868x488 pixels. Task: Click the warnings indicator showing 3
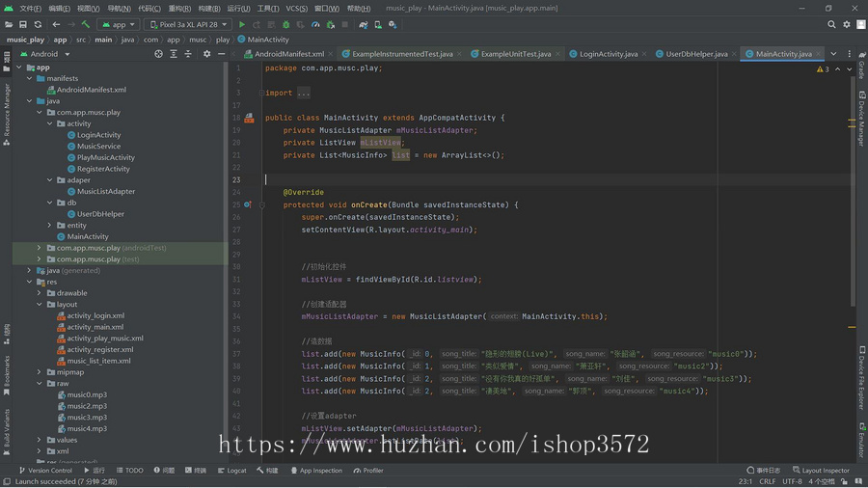point(823,69)
